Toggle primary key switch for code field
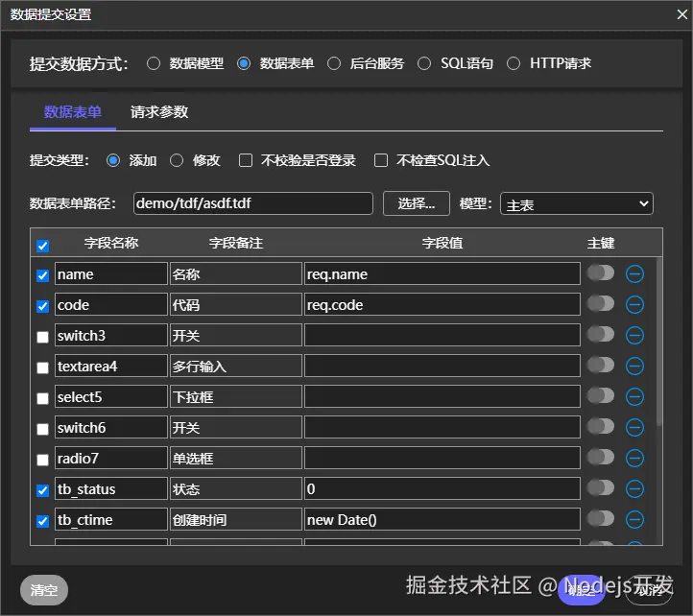693x616 pixels. coord(601,303)
